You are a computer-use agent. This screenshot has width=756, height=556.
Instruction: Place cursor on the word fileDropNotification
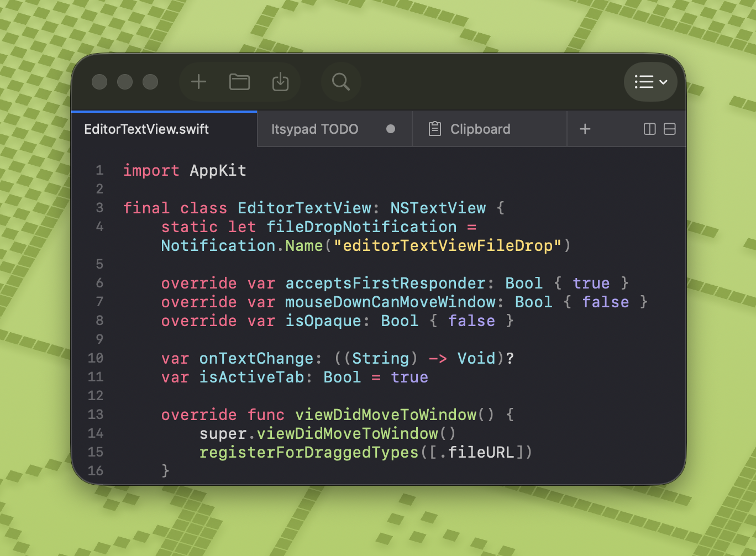(362, 227)
